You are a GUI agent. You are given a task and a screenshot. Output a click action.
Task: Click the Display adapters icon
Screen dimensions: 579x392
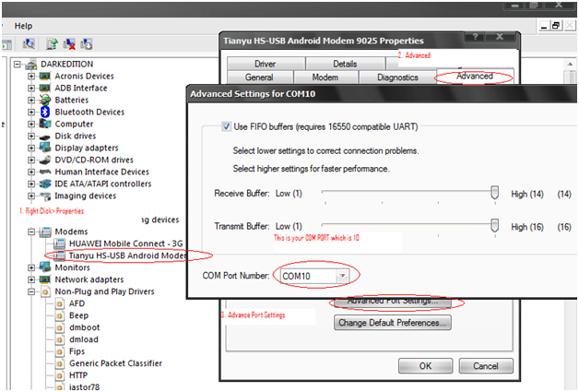pos(45,148)
